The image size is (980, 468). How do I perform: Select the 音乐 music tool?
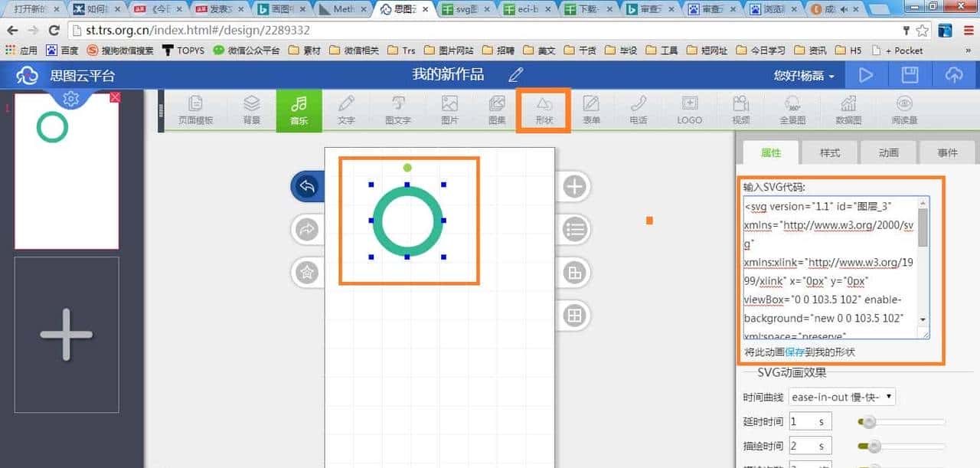point(299,110)
